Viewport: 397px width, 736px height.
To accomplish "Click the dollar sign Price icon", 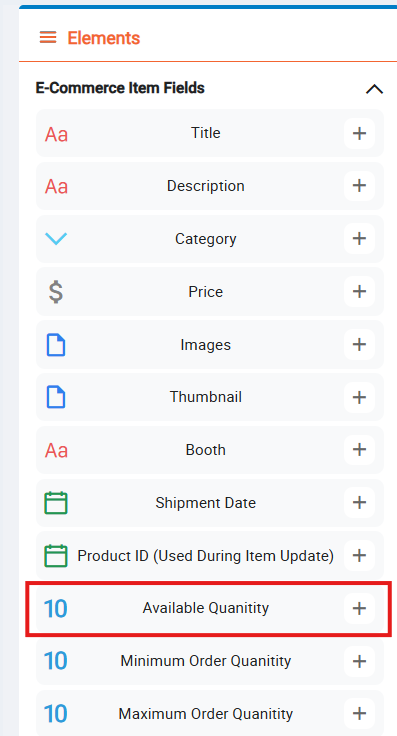I will 56,291.
